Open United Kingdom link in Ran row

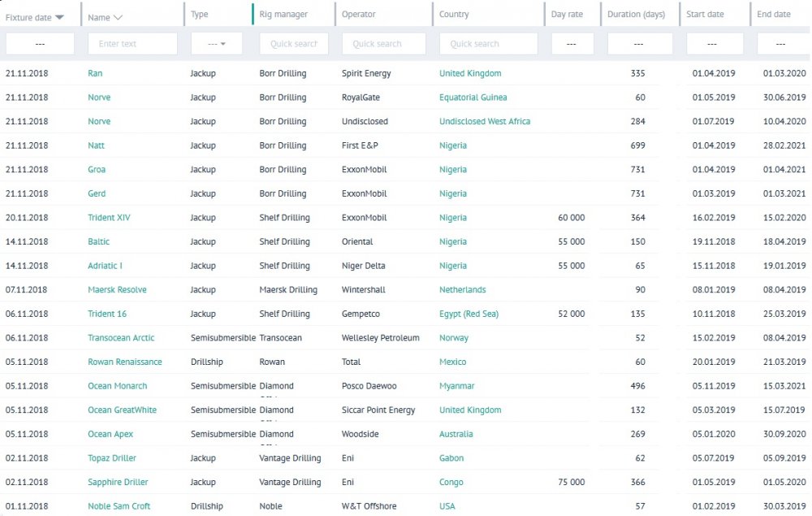[x=470, y=73]
